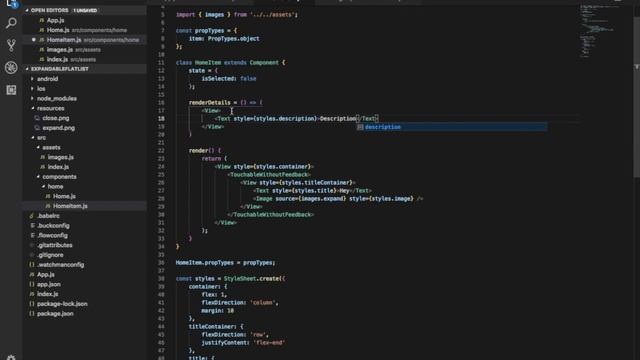Open close.png in resources folder

[x=84, y=118]
